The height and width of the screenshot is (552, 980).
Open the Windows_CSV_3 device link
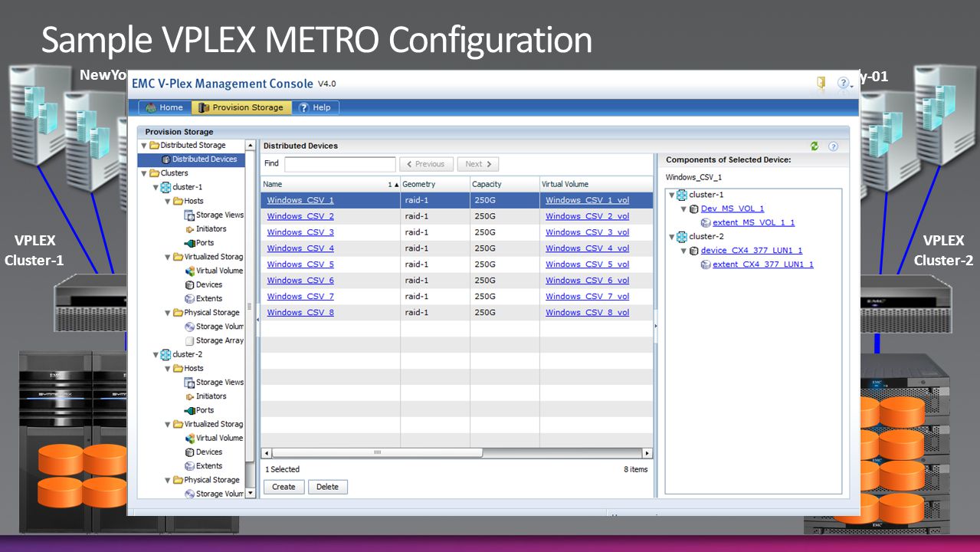tap(300, 232)
